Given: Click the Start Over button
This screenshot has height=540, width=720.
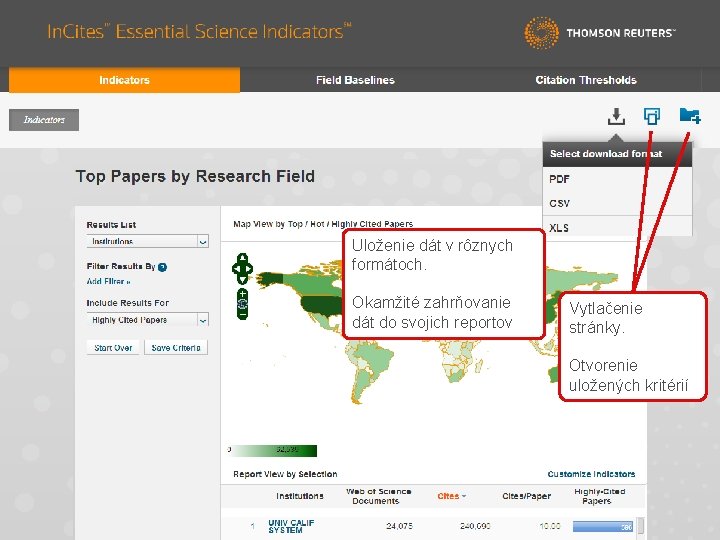Looking at the screenshot, I should click(113, 348).
